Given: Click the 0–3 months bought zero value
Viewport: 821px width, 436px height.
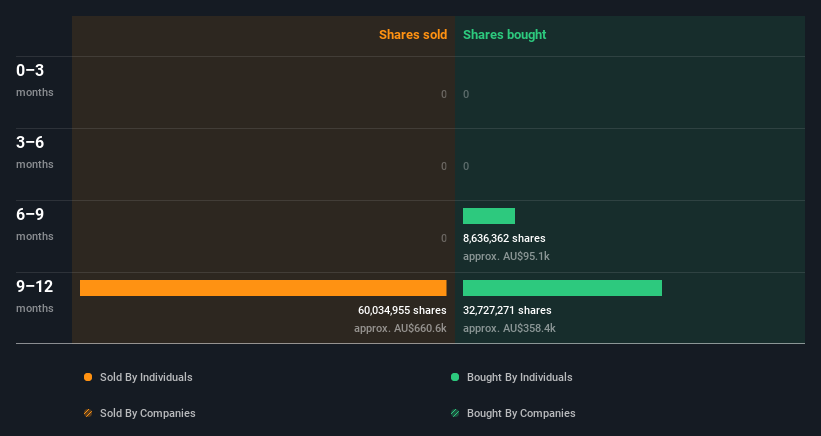Looking at the screenshot, I should 466,94.
